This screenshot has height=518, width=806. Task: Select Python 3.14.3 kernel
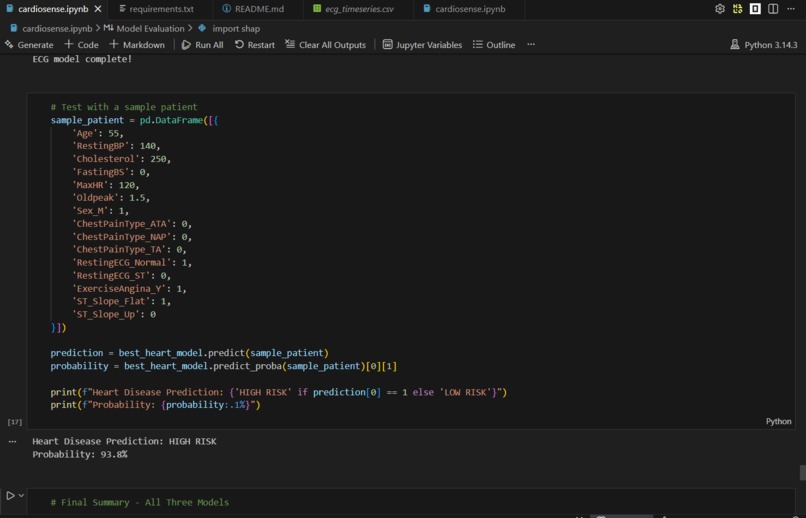coord(764,45)
